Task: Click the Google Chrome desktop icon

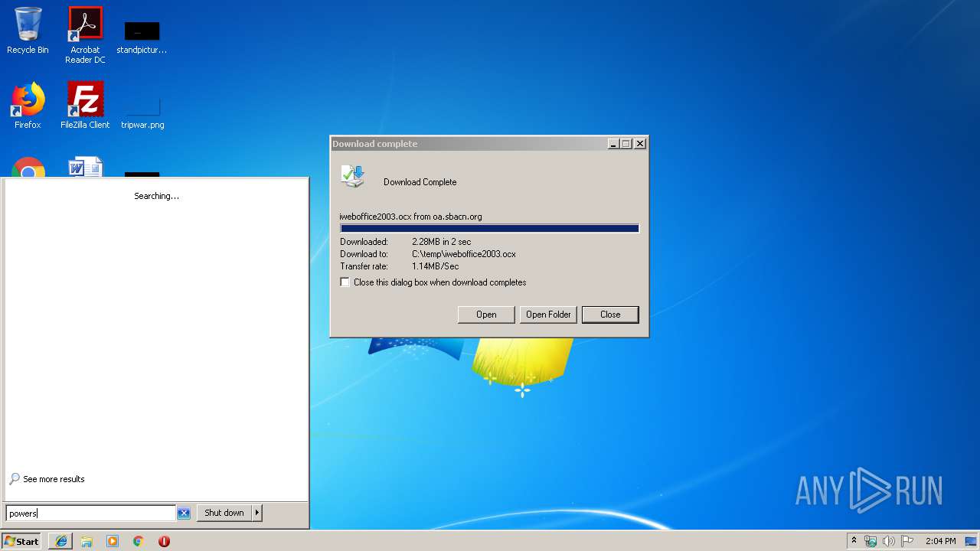Action: pyautogui.click(x=28, y=168)
